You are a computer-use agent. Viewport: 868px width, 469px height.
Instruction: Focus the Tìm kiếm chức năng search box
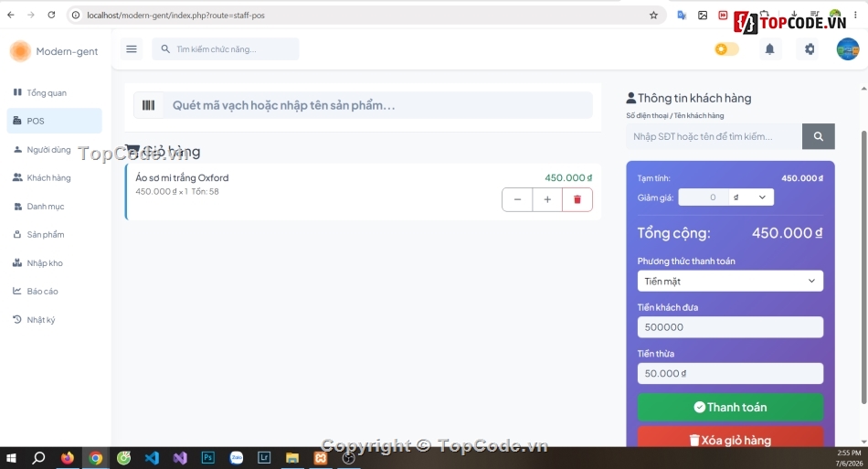(x=226, y=49)
